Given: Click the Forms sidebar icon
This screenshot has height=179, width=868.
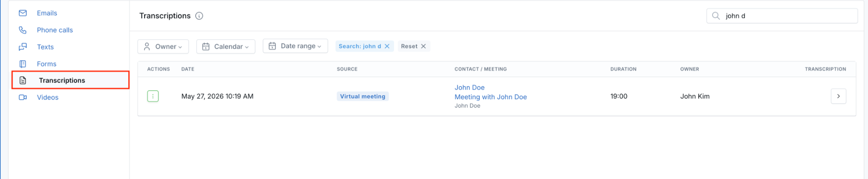Looking at the screenshot, I should pyautogui.click(x=23, y=64).
